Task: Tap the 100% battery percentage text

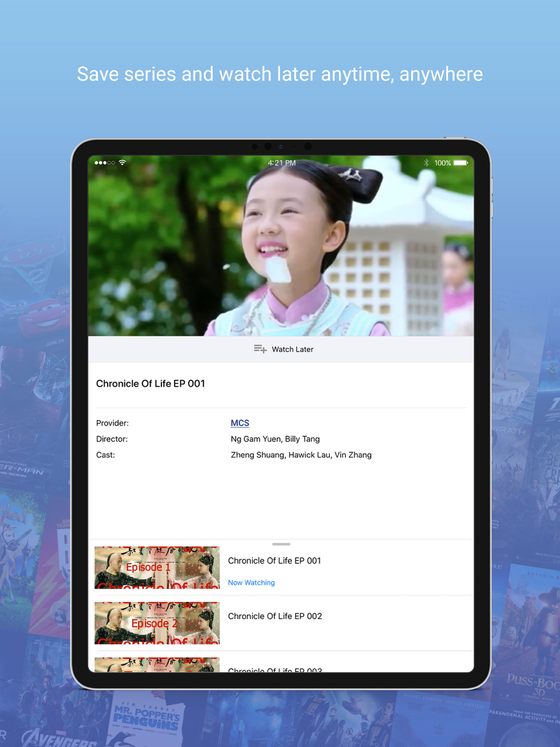Action: pyautogui.click(x=442, y=163)
